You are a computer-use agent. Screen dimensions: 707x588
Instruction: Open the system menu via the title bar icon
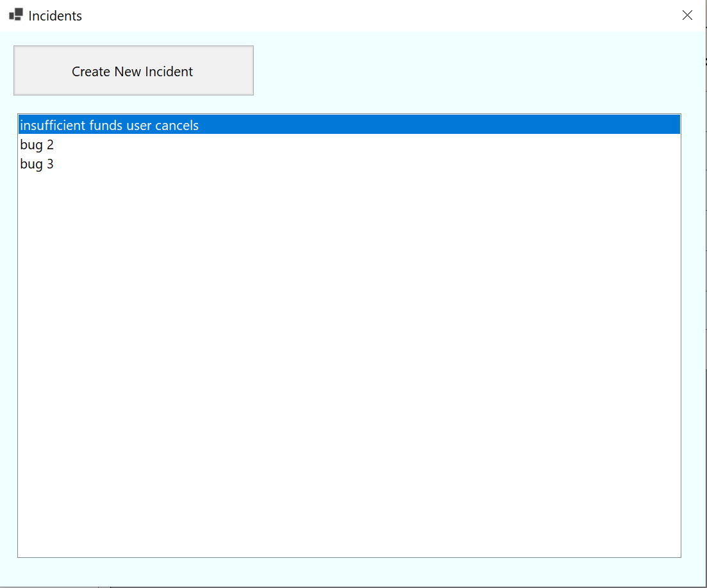16,15
